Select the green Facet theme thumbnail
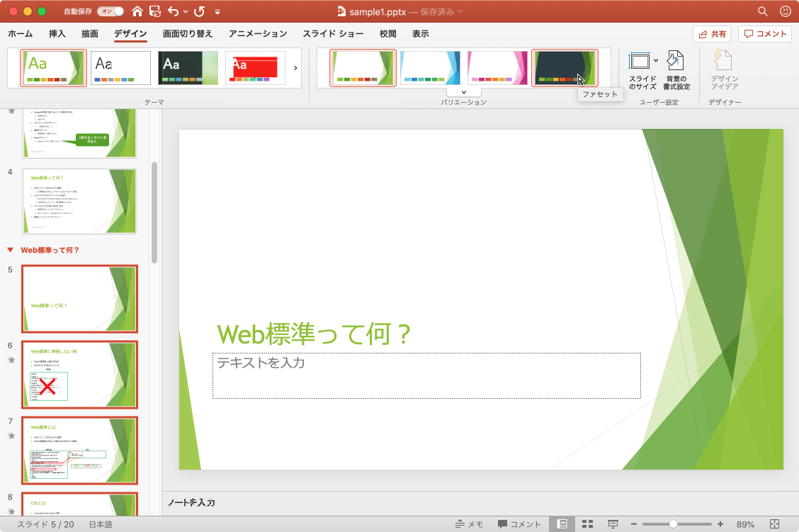The width and height of the screenshot is (799, 532). tap(54, 68)
